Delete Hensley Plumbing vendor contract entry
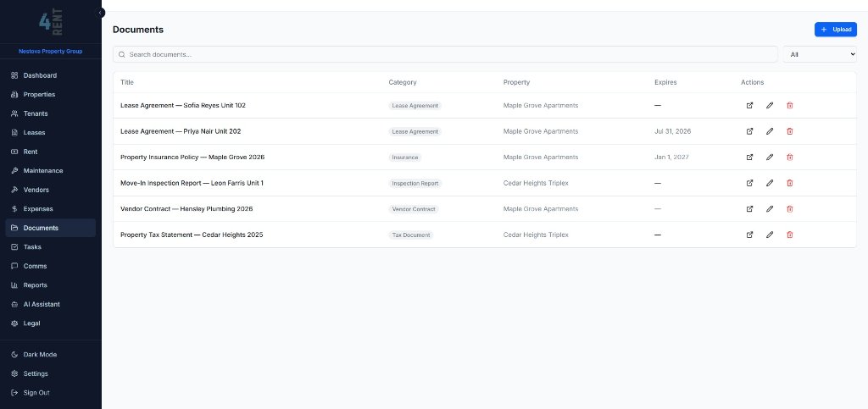Image resolution: width=868 pixels, height=409 pixels. 789,209
